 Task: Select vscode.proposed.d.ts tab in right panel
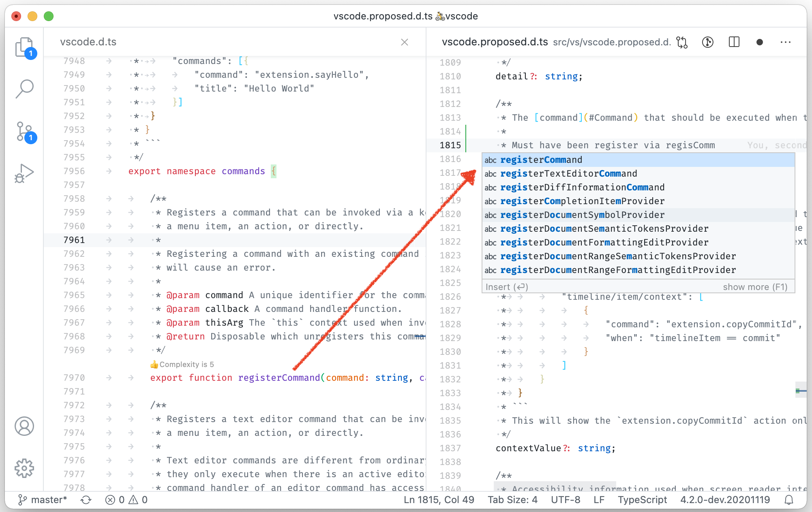tap(495, 41)
